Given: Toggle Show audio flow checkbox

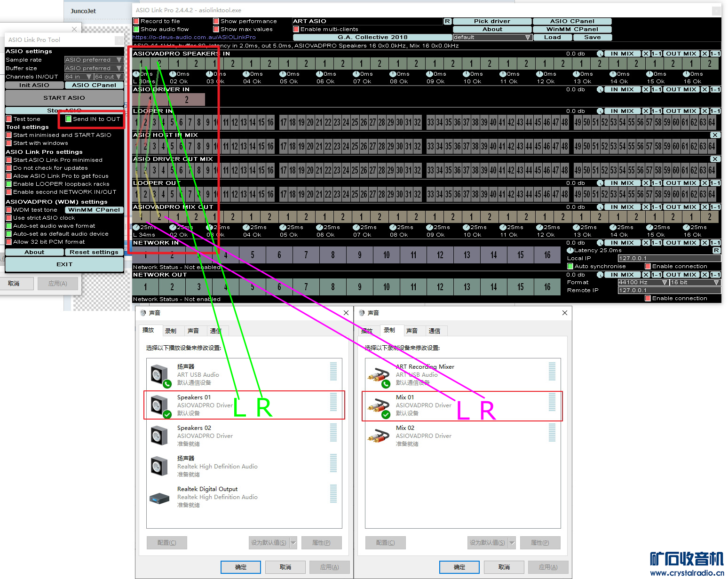Looking at the screenshot, I should [136, 29].
